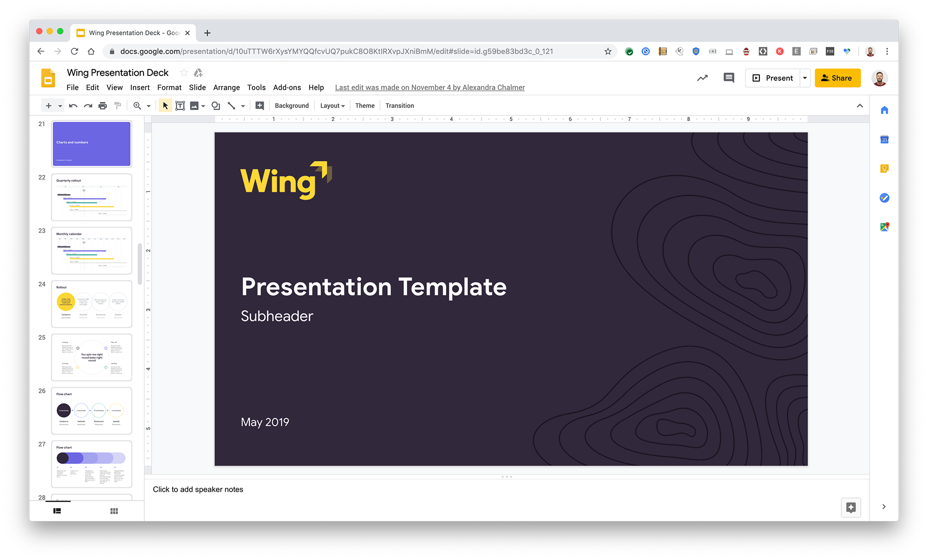Image resolution: width=928 pixels, height=560 pixels.
Task: Open the last edit history link
Action: point(430,87)
